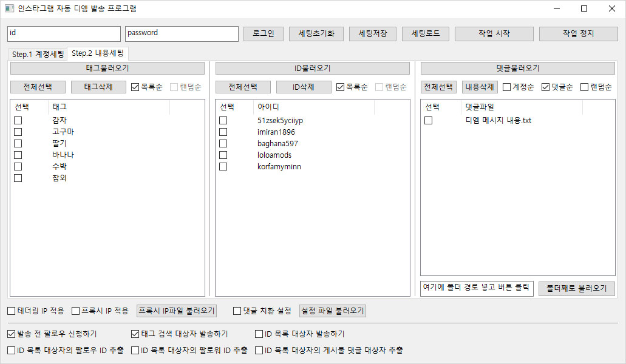The image size is (626, 364).
Task: Click the 세팅초기화 button
Action: 316,34
